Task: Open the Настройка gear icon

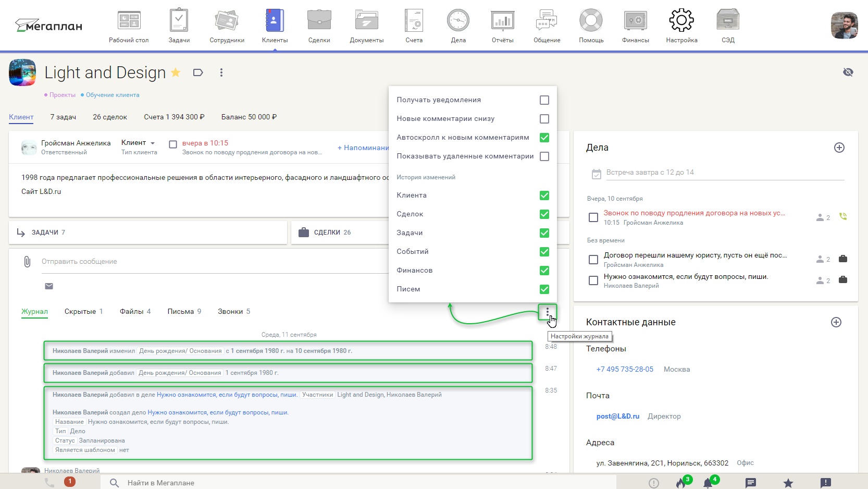Action: click(681, 20)
